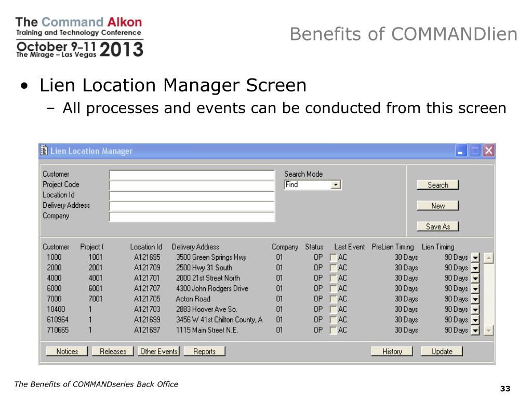Select the Acton Road address
This screenshot has height=399, width=532.
click(x=193, y=299)
